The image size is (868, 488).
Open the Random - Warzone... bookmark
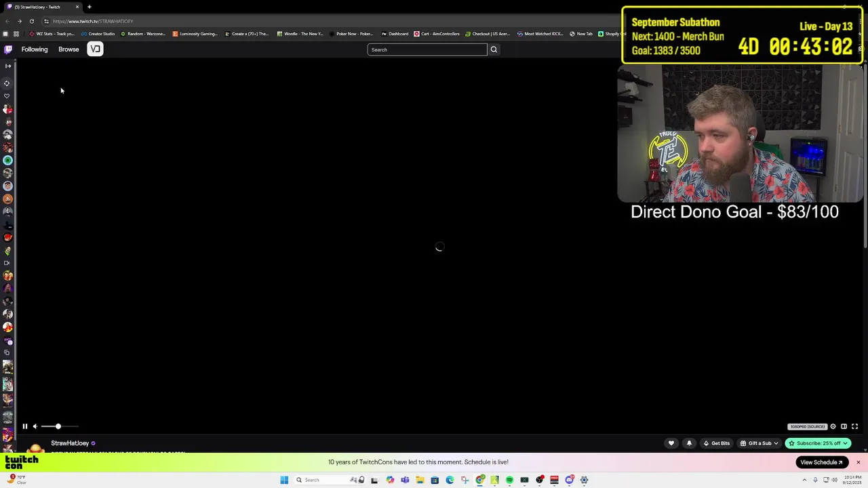[x=143, y=34]
